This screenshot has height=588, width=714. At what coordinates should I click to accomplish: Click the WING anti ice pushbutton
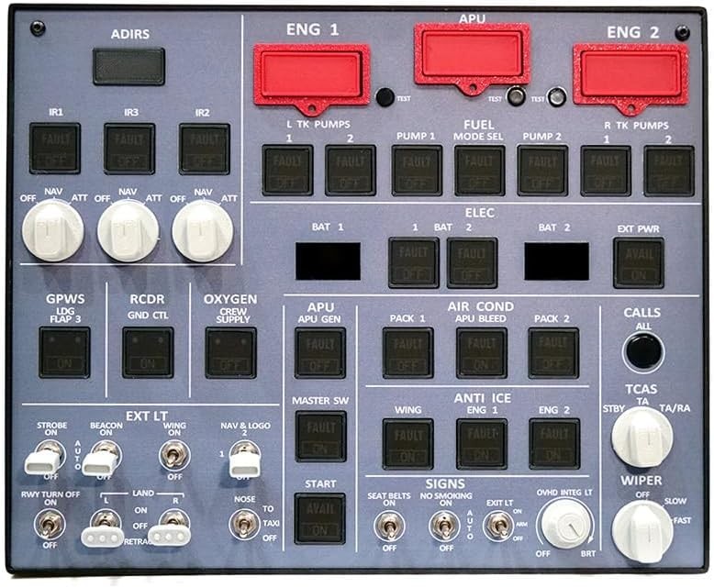click(x=408, y=444)
